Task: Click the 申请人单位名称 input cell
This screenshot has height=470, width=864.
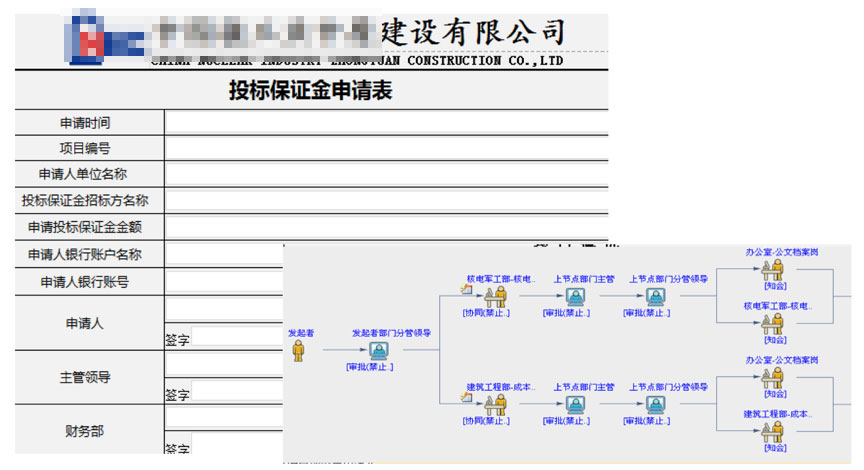Action: (x=386, y=175)
